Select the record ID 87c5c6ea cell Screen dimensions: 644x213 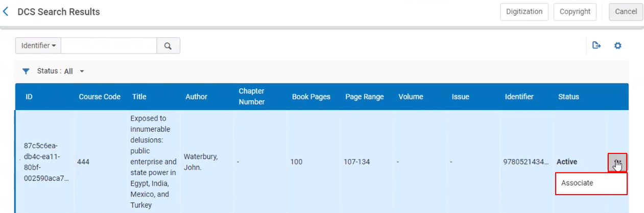tap(46, 162)
